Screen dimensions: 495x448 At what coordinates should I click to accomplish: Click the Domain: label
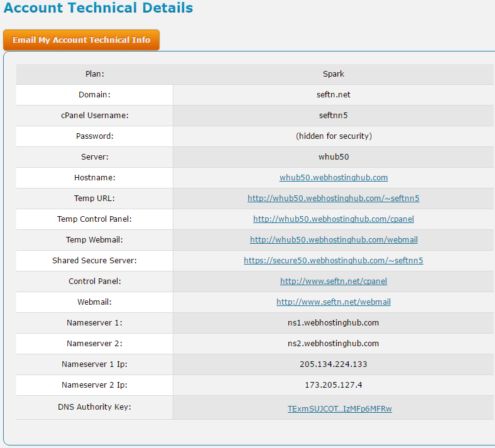94,95
